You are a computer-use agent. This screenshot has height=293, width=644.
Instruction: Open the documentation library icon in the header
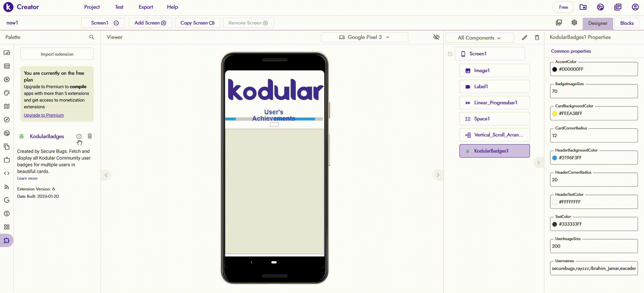pos(618,7)
